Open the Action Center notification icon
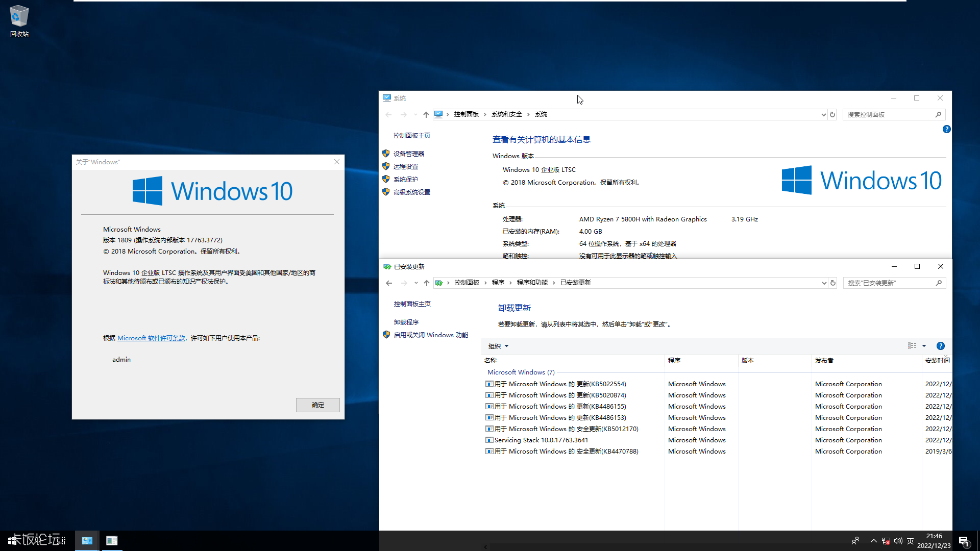This screenshot has width=980, height=551. pyautogui.click(x=964, y=541)
